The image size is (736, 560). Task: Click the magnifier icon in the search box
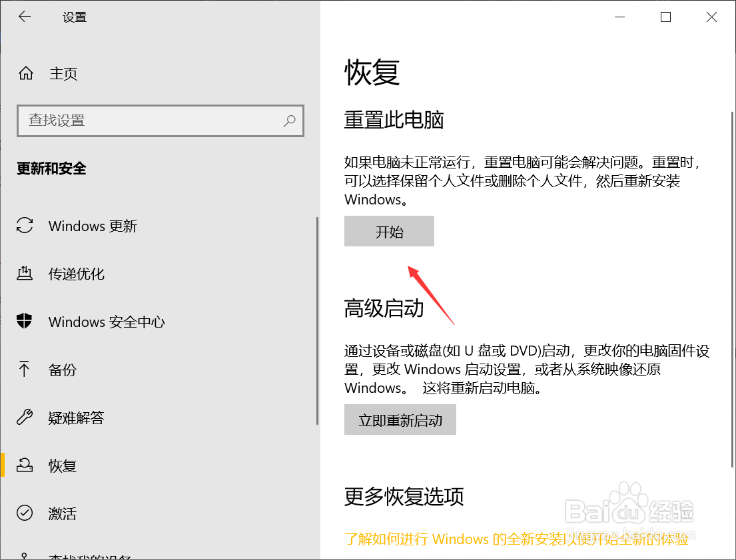click(289, 121)
